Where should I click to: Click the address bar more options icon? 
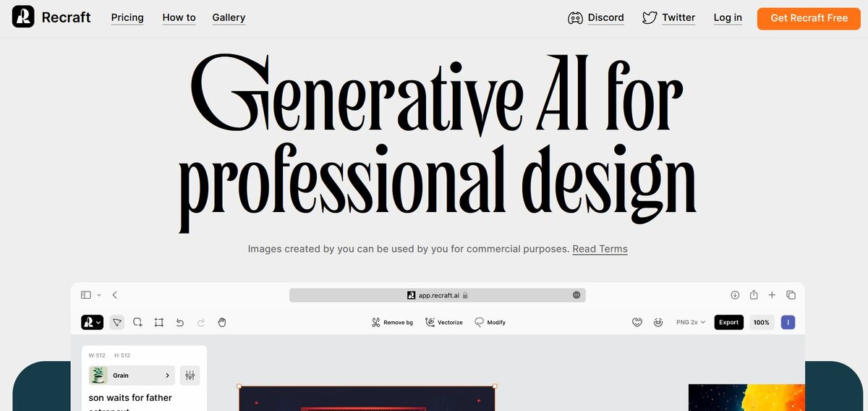(x=576, y=295)
